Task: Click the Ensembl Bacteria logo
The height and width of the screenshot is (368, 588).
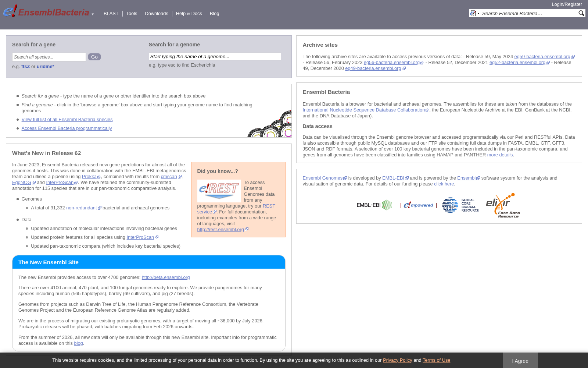Action: pyautogui.click(x=46, y=12)
